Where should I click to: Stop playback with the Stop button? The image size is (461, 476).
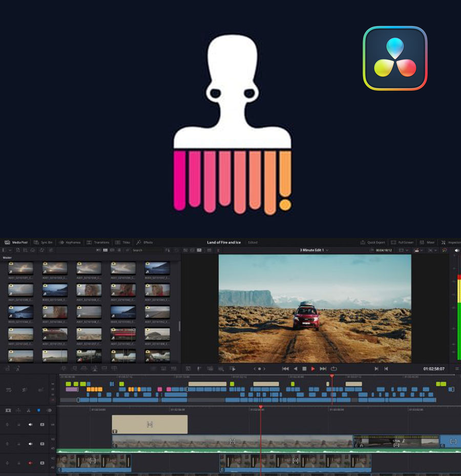(304, 369)
